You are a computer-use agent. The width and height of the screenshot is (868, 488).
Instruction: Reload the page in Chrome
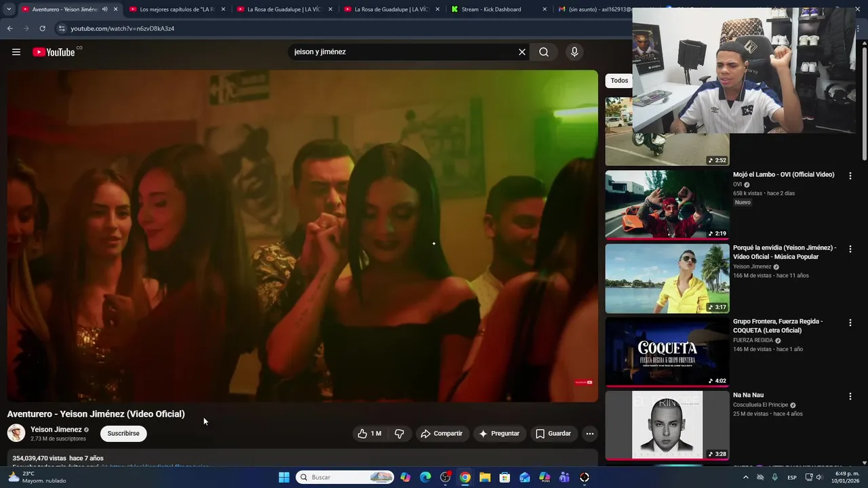pos(42,28)
